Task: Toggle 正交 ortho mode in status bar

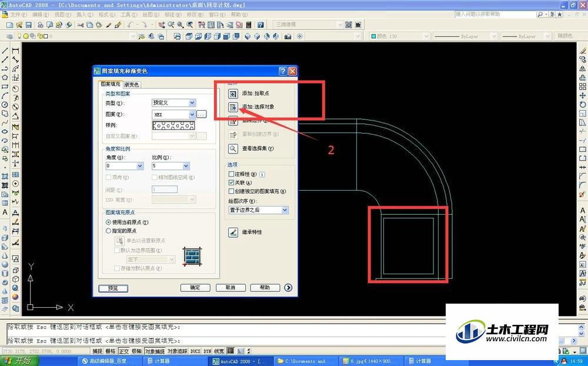Action: point(123,351)
